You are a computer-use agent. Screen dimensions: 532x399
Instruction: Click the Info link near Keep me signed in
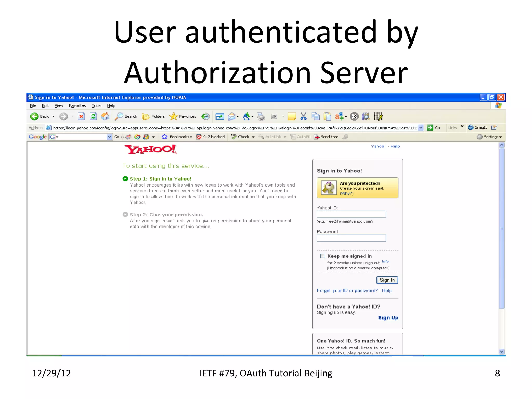385,261
